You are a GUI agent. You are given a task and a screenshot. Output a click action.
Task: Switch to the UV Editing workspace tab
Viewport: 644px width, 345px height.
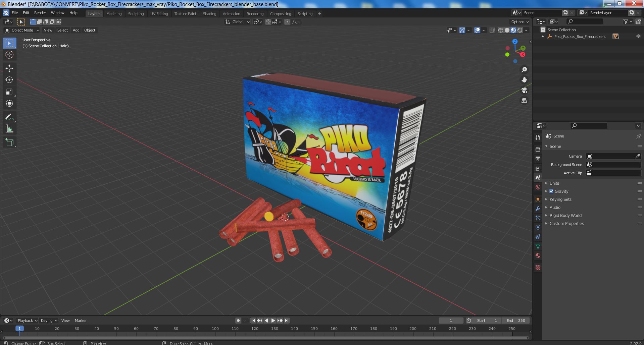159,14
